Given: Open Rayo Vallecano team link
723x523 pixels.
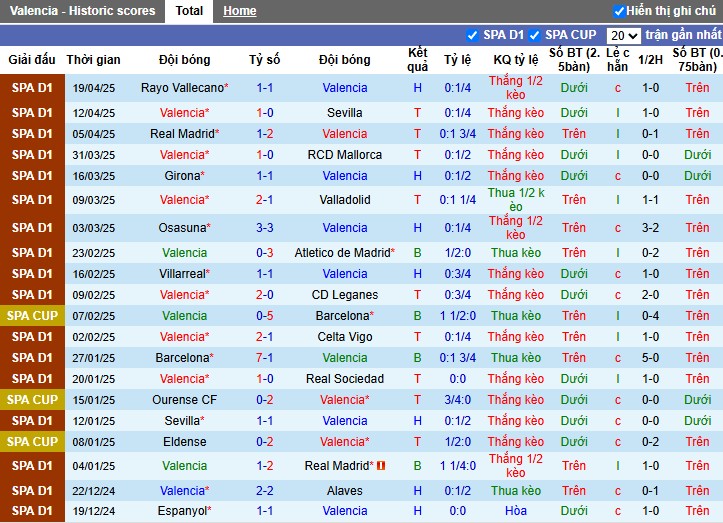Looking at the screenshot, I should point(184,88).
